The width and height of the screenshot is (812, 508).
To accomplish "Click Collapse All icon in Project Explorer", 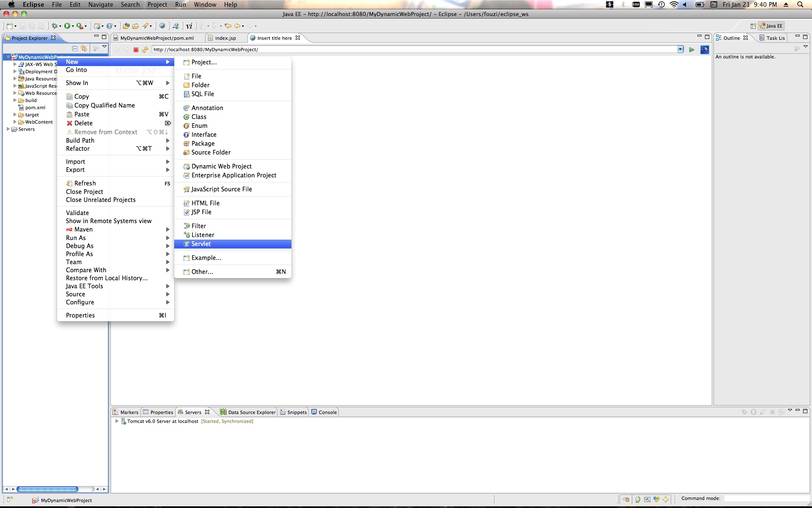I will (75, 49).
